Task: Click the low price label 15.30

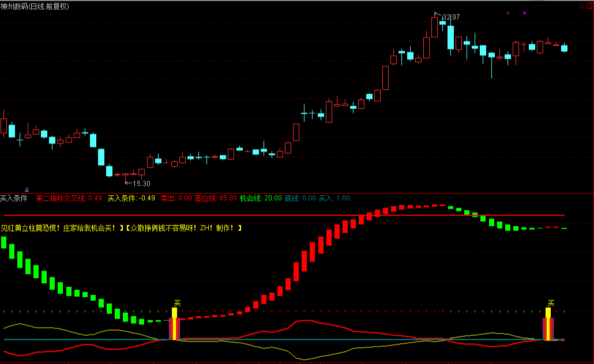Action: click(x=141, y=184)
